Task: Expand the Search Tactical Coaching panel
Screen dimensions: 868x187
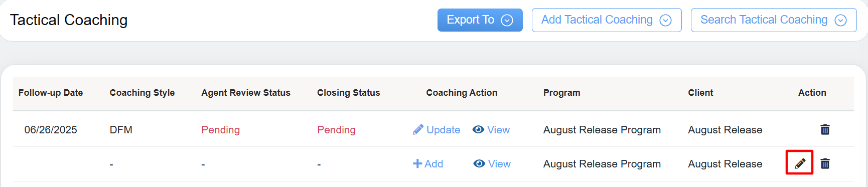Action: pos(773,20)
